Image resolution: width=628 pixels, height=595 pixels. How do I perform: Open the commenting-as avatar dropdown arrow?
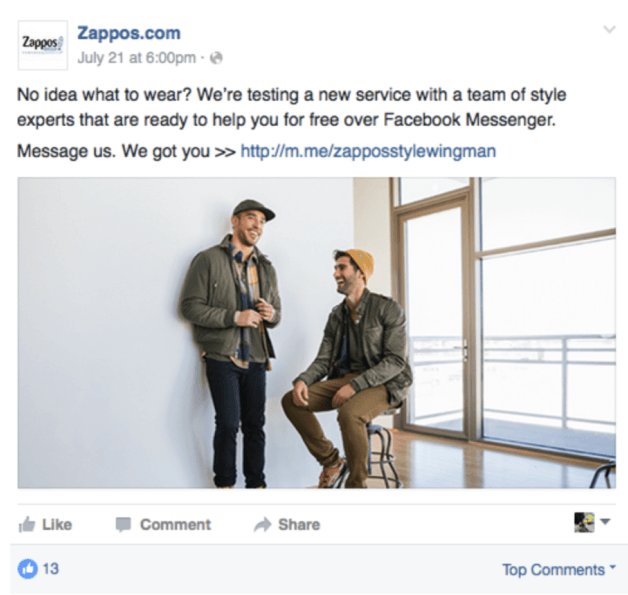tap(605, 521)
